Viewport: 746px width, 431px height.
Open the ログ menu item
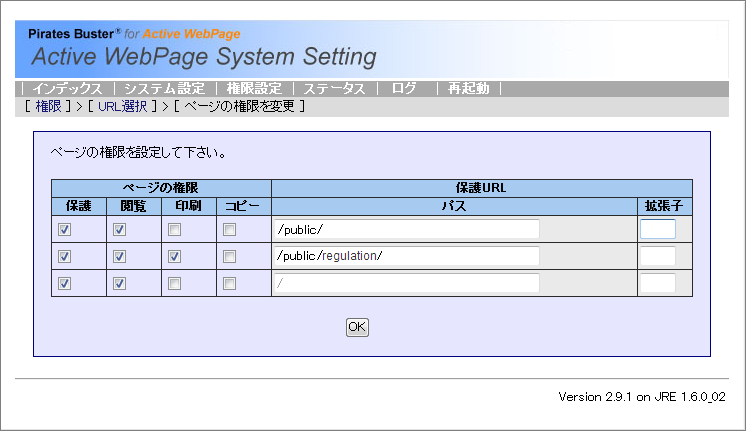[404, 89]
